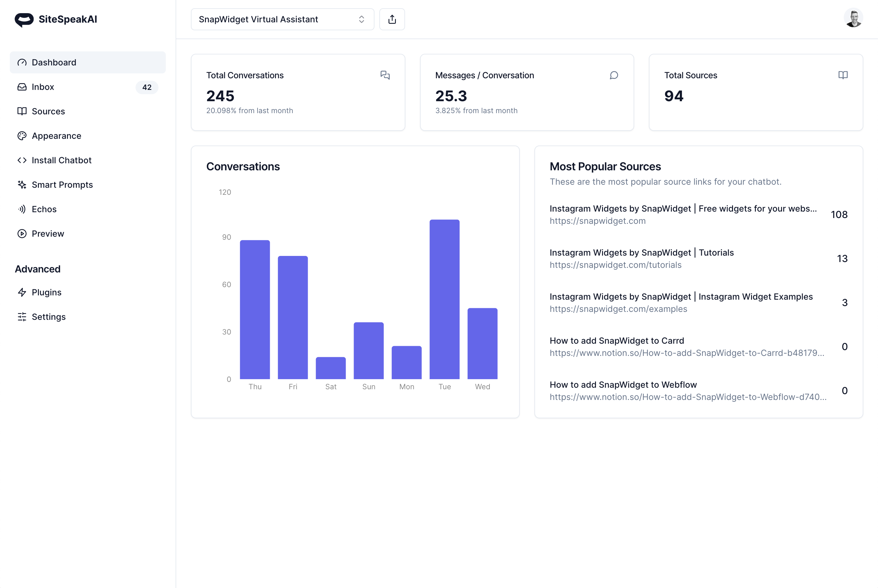The image size is (878, 588).
Task: Open the Sources sidebar item
Action: coord(48,111)
